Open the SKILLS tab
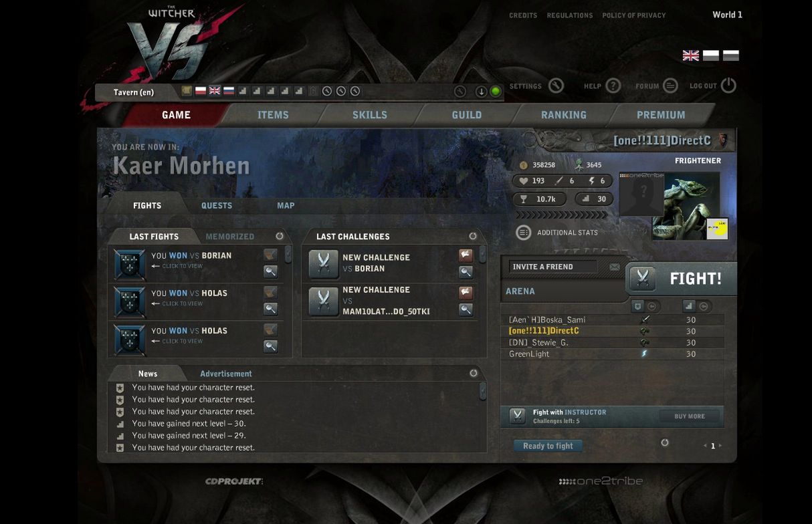Screen dimensions: 812x524 click(370, 115)
